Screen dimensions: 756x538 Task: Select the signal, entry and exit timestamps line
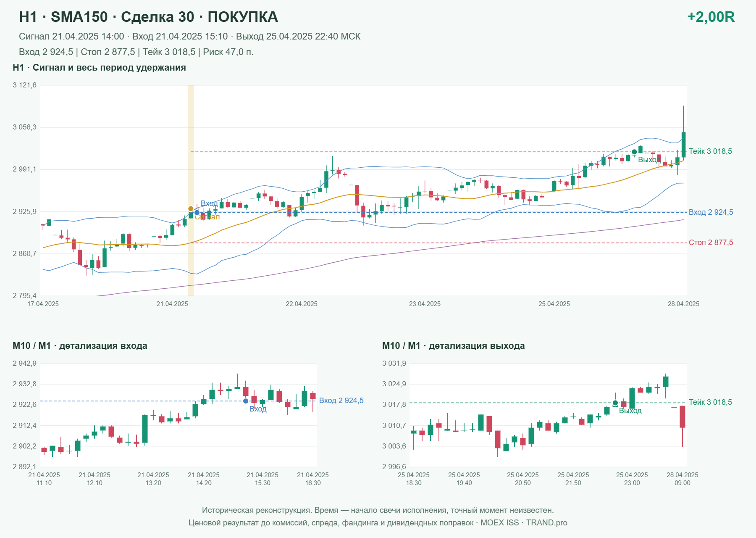click(190, 37)
